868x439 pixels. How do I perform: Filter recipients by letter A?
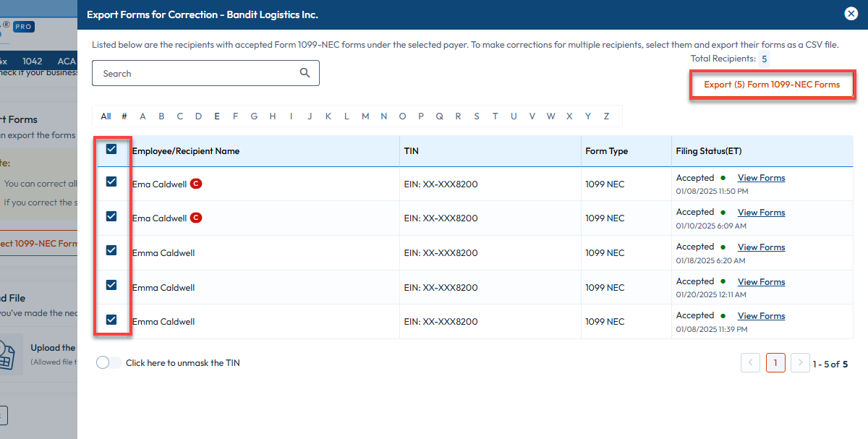[142, 116]
